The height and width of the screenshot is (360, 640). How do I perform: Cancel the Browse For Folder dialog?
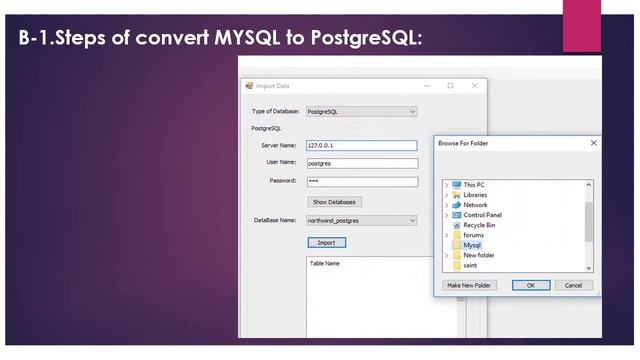pyautogui.click(x=573, y=285)
